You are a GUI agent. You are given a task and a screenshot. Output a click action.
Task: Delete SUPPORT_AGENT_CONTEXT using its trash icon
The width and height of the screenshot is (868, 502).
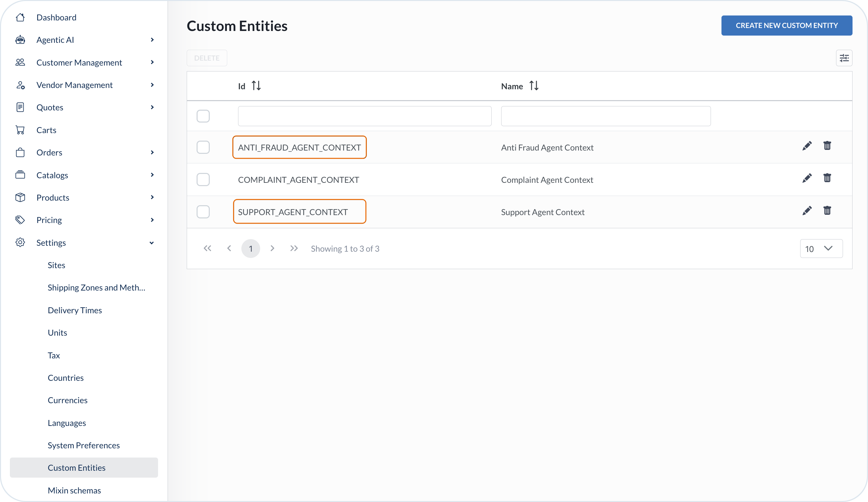(x=827, y=210)
